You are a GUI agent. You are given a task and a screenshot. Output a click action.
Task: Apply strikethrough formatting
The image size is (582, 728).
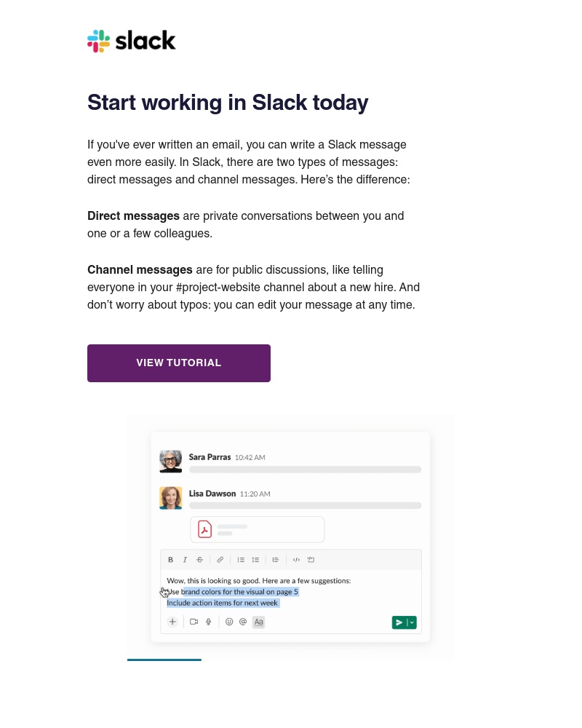[x=199, y=560]
